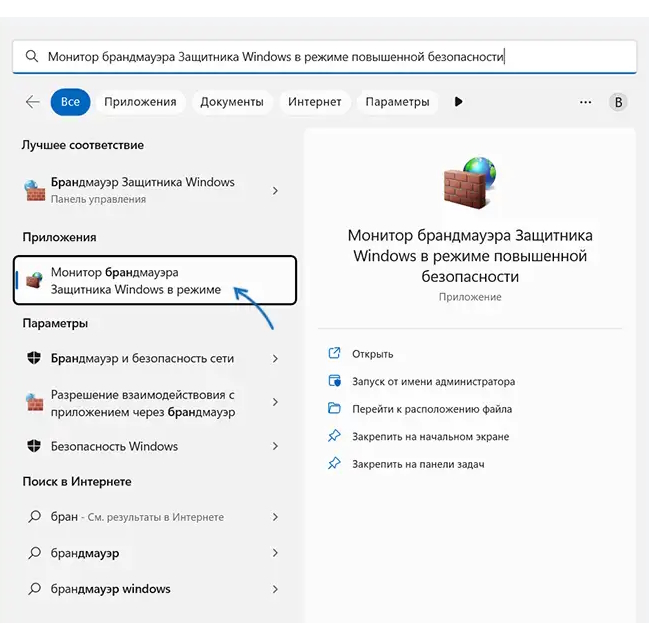Choose Закрепить на панели задач
The height and width of the screenshot is (640, 649).
pyautogui.click(x=418, y=464)
